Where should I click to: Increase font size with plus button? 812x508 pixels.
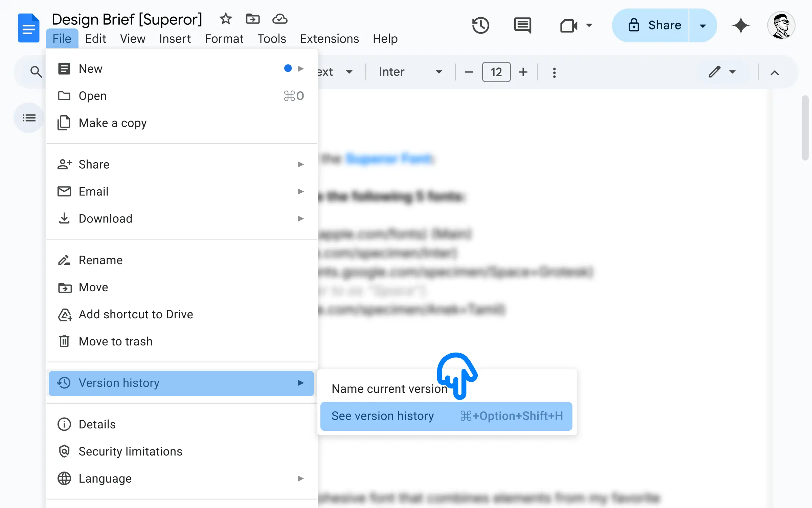523,72
